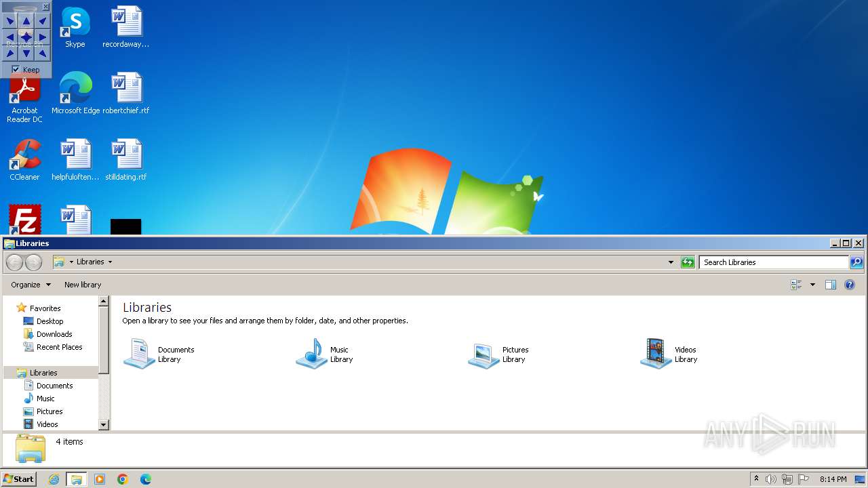The image size is (868, 488).
Task: Open Internet Explorer from the taskbar
Action: click(x=54, y=479)
